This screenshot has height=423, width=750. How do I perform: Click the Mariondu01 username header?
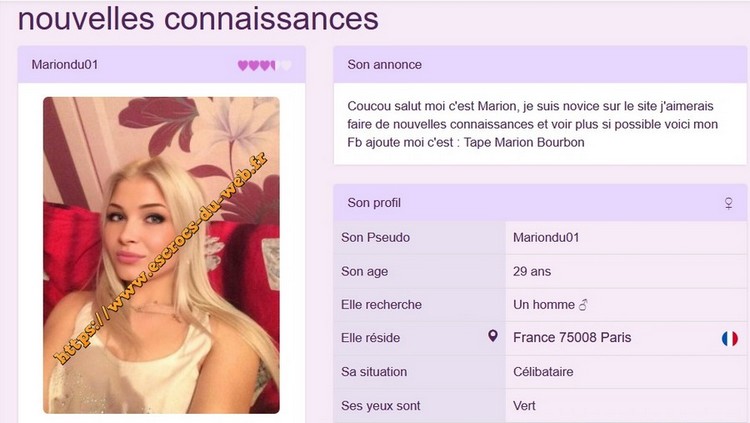tap(65, 65)
